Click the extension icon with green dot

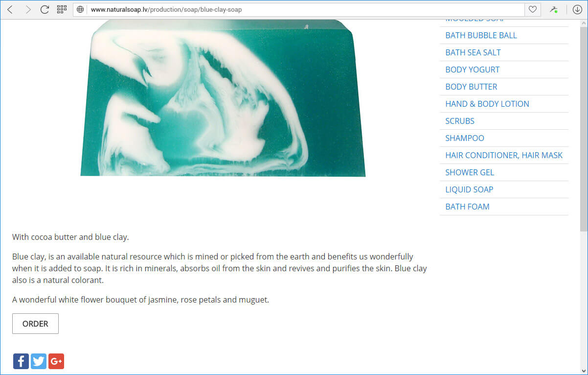pyautogui.click(x=554, y=9)
